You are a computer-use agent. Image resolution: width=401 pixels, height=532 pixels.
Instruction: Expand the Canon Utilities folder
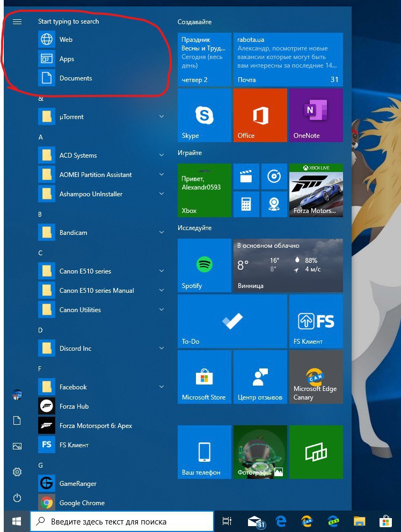pos(102,310)
